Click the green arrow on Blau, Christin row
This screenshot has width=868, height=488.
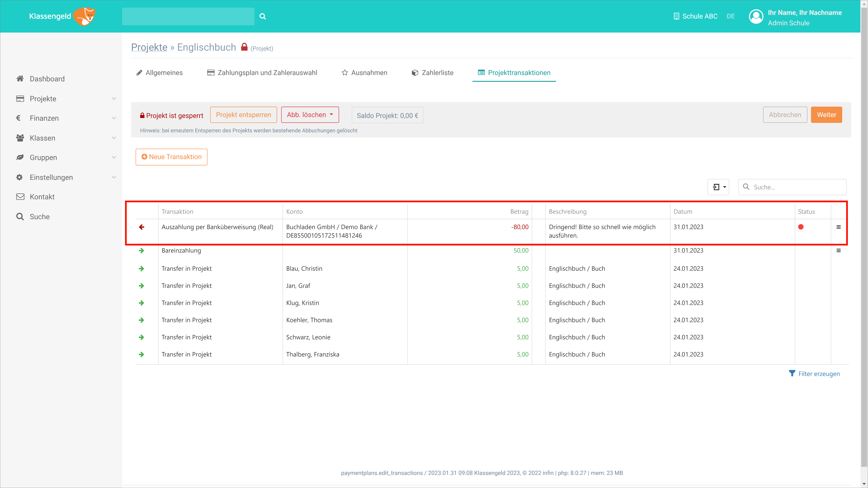click(142, 268)
